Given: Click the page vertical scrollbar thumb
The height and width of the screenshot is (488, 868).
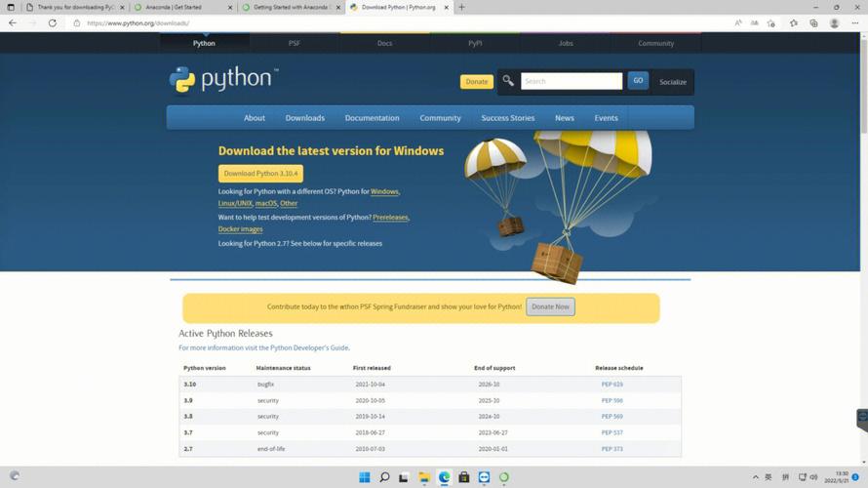Looking at the screenshot, I should tap(863, 86).
